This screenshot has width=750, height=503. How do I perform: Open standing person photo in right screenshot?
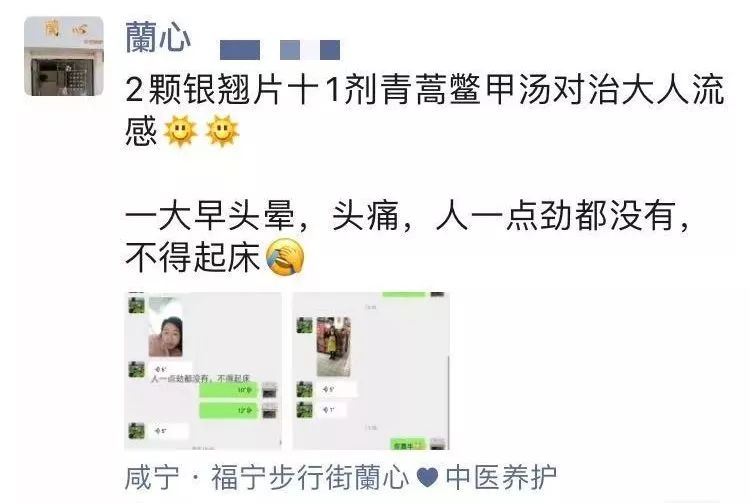click(x=333, y=346)
